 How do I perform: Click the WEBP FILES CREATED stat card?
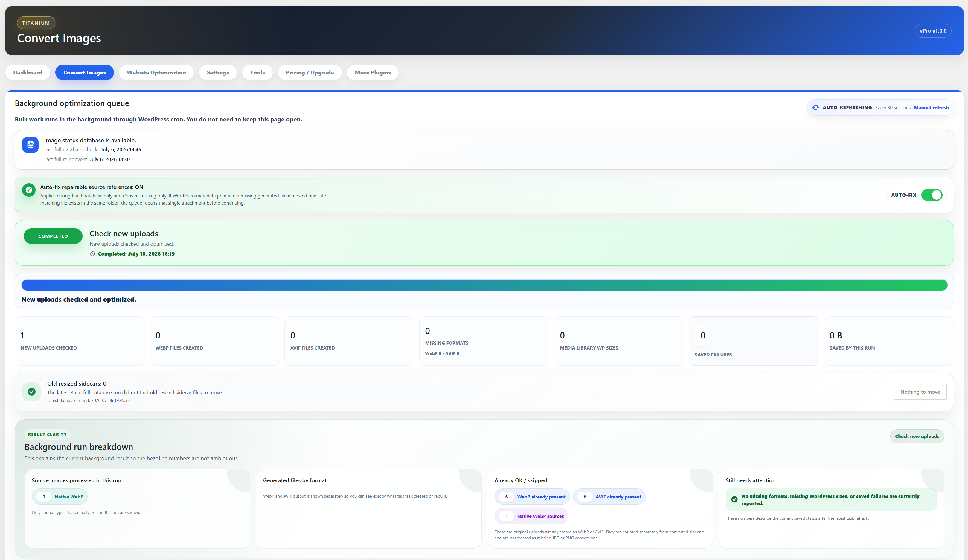coord(215,341)
